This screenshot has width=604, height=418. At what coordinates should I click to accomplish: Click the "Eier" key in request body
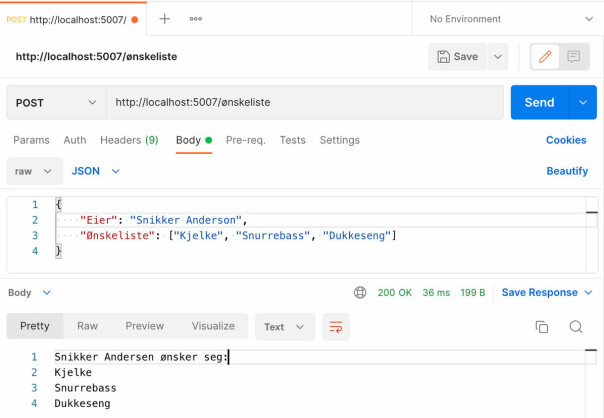[98, 220]
